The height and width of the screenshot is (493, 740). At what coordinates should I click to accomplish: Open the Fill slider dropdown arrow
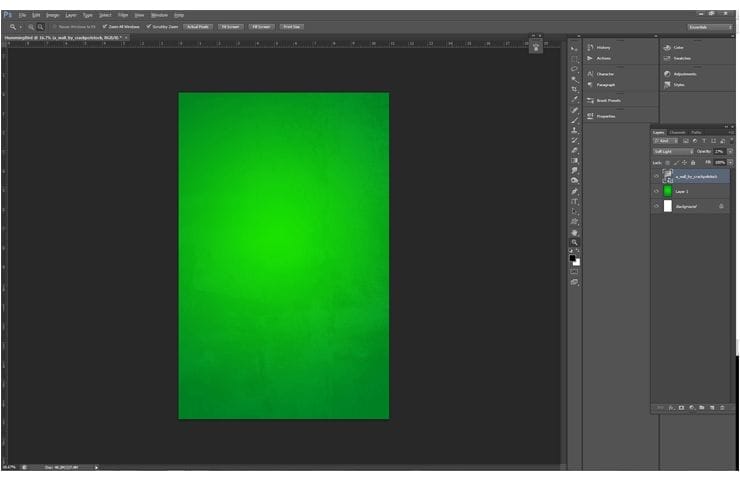click(730, 163)
